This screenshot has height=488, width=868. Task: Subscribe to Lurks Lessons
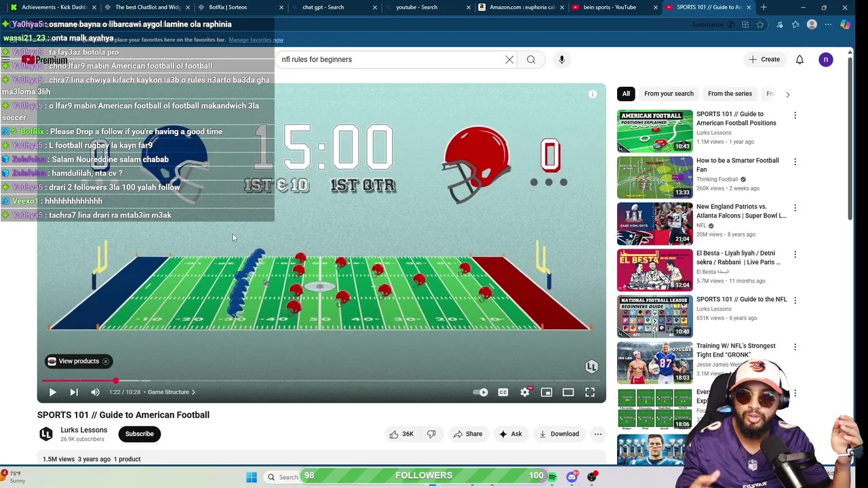pyautogui.click(x=139, y=434)
